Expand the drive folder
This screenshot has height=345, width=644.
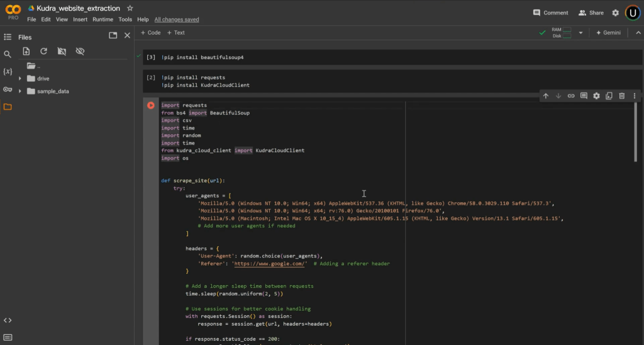pos(19,79)
